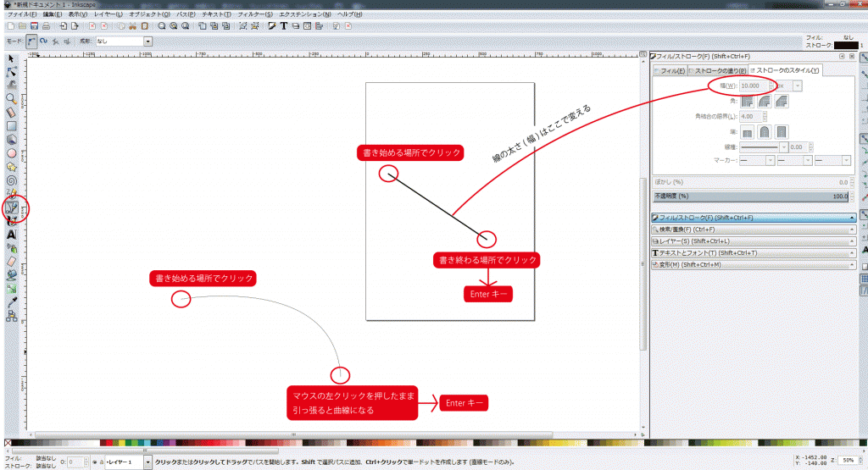This screenshot has width=868, height=470.
Task: Expand the レイヤー panel
Action: (754, 241)
